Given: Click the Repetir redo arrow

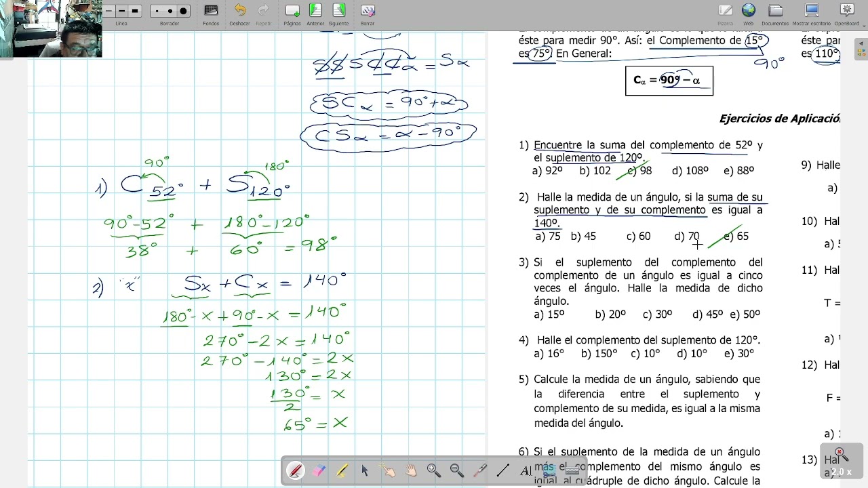Looking at the screenshot, I should click(264, 14).
